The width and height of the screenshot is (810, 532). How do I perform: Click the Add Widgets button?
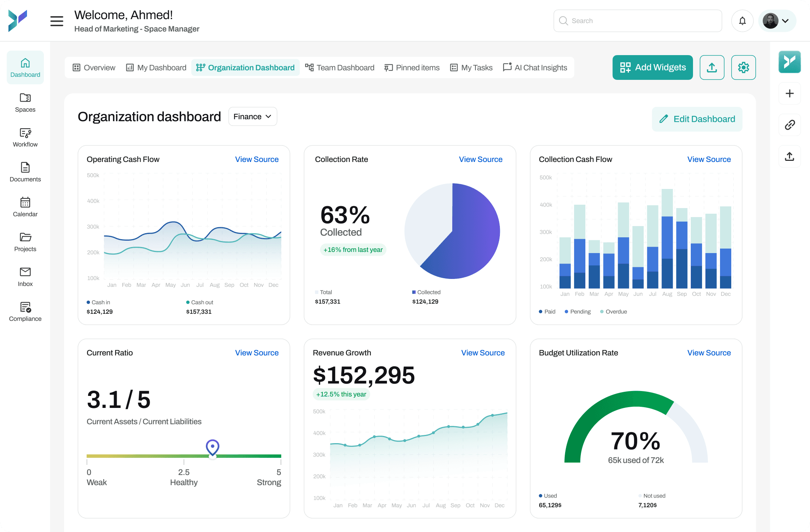pyautogui.click(x=652, y=67)
